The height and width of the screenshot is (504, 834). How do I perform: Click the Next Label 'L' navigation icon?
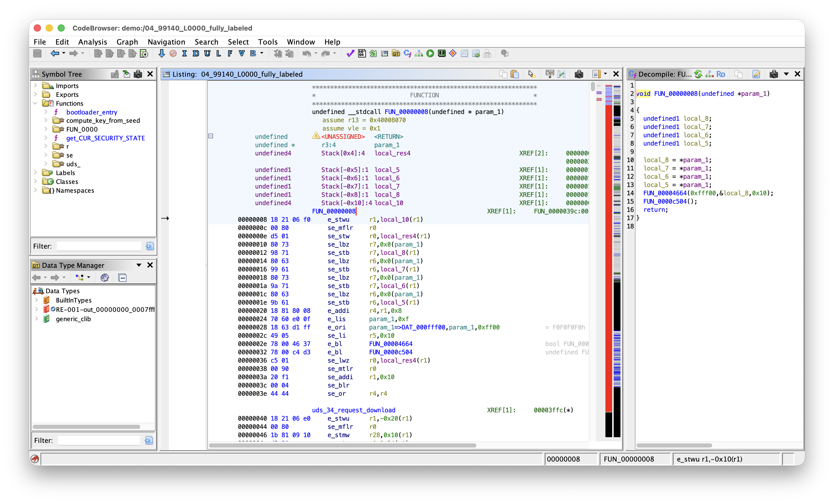(219, 53)
